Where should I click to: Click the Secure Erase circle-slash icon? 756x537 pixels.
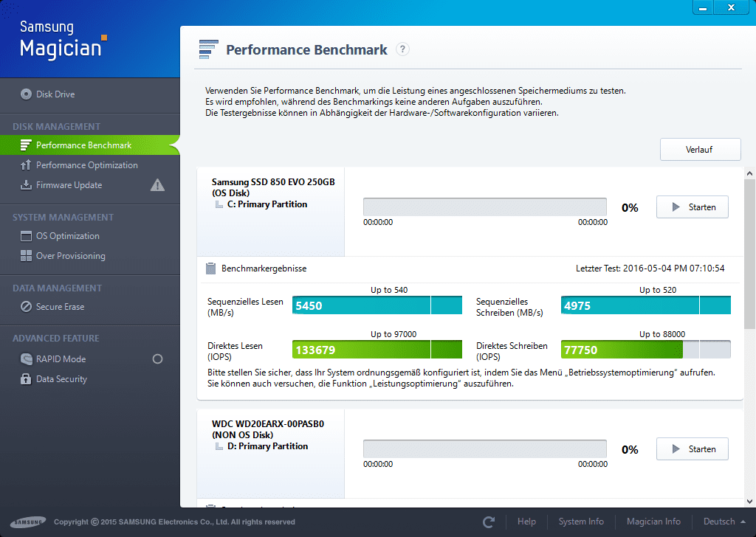26,307
